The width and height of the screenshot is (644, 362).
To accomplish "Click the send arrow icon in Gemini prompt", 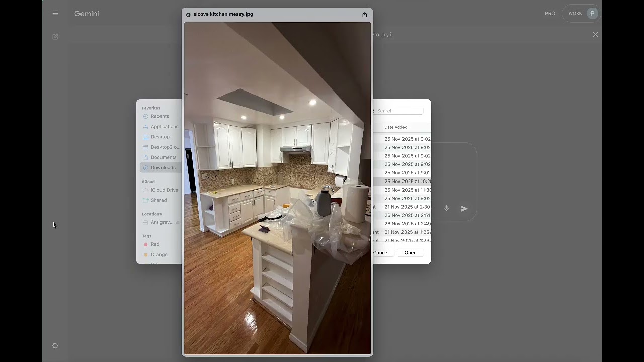I will coord(464,208).
